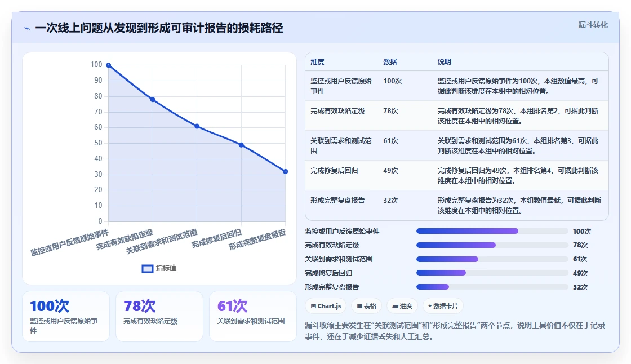Click x-axis label 监控或用户反馈原始事件

point(70,242)
